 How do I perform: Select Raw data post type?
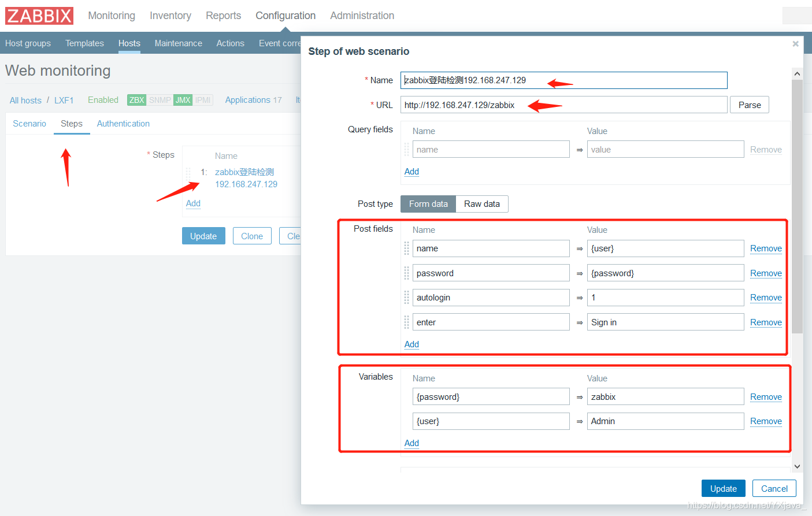tap(482, 204)
